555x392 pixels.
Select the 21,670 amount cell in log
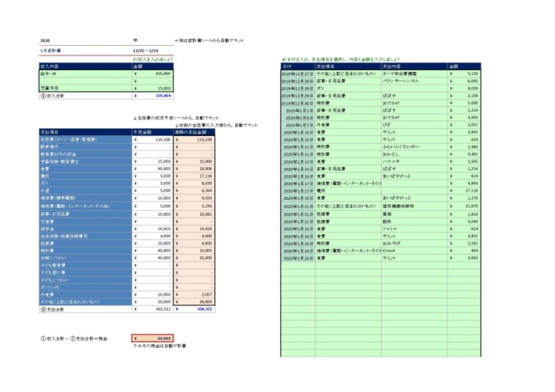click(x=464, y=206)
